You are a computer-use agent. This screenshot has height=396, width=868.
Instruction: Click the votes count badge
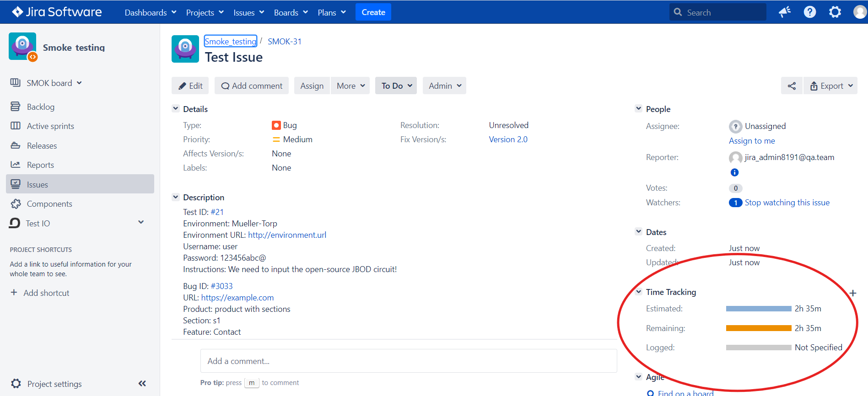tap(735, 188)
